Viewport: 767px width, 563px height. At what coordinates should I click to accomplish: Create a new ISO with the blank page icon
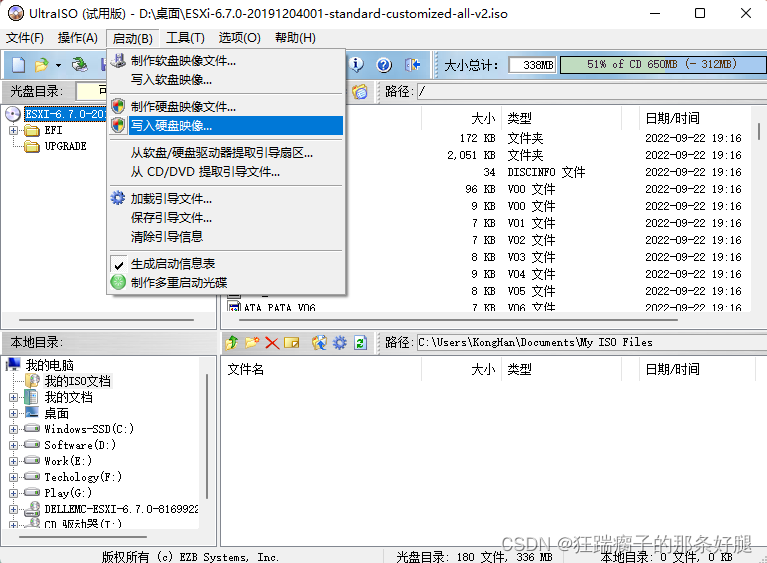point(19,65)
